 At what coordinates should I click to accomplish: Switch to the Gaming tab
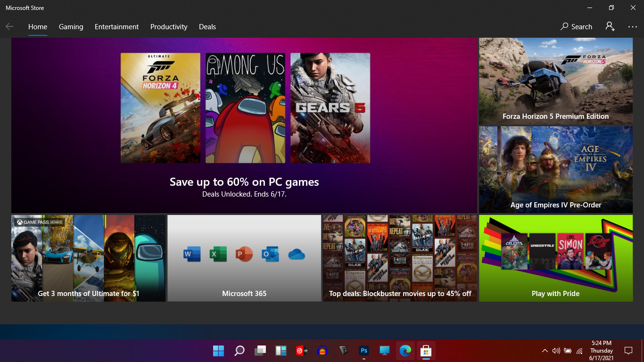71,27
